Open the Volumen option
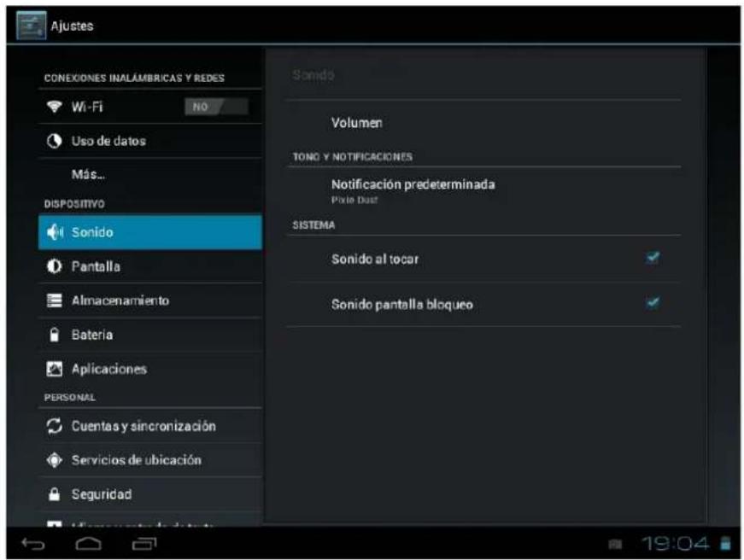 coord(483,123)
